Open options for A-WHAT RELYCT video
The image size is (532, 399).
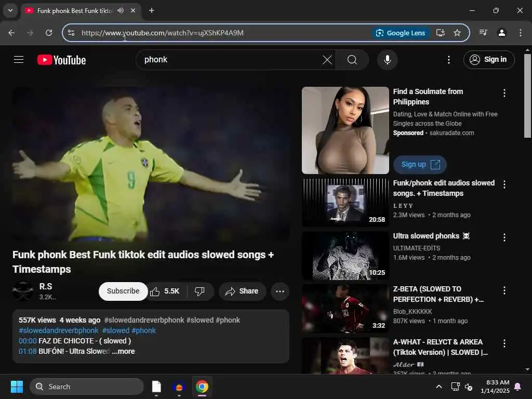coord(504,343)
